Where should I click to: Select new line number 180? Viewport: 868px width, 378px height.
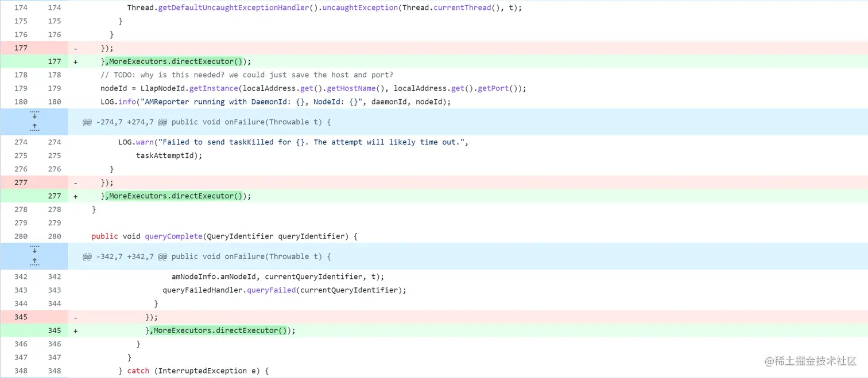pos(55,102)
